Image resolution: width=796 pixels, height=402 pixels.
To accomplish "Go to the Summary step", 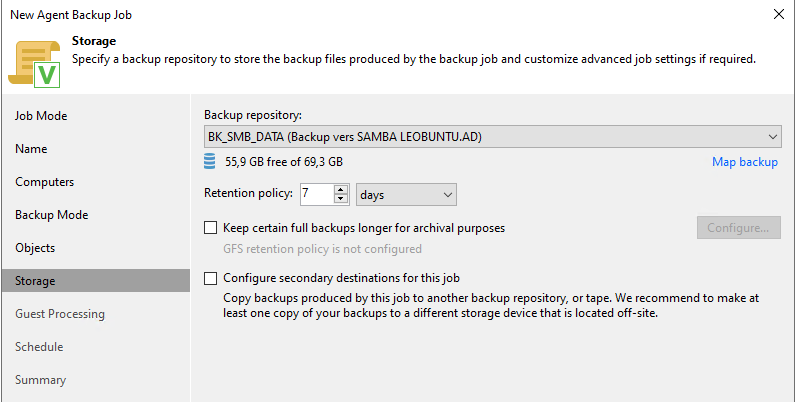I will pyautogui.click(x=41, y=380).
